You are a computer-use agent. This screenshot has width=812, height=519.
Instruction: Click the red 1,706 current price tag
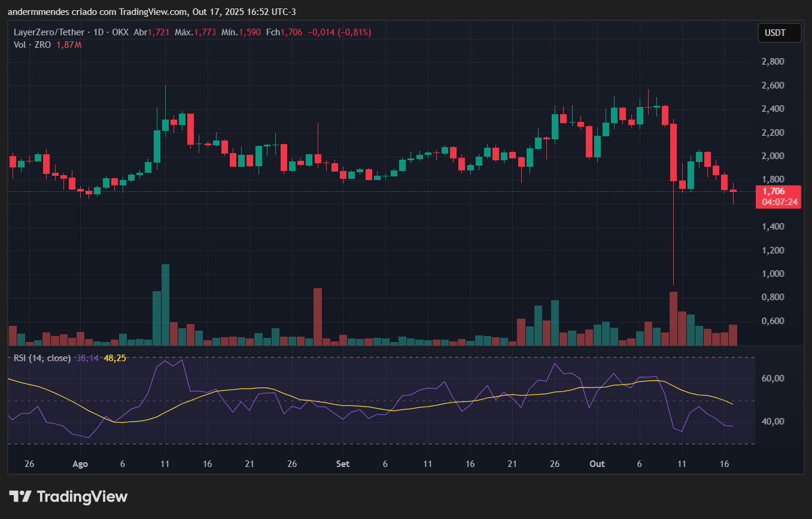[x=778, y=191]
